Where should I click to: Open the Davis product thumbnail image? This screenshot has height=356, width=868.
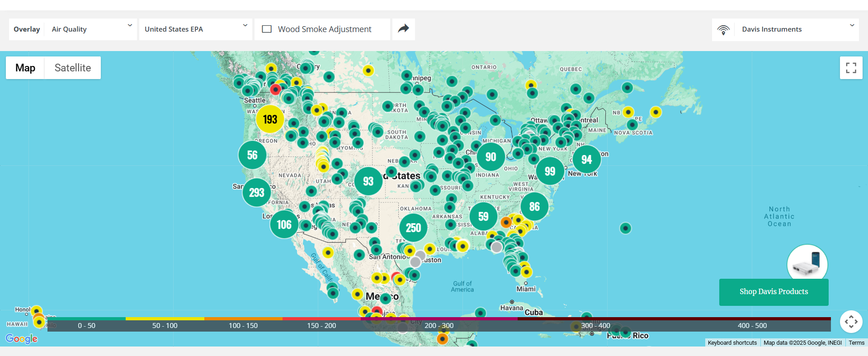point(807,264)
